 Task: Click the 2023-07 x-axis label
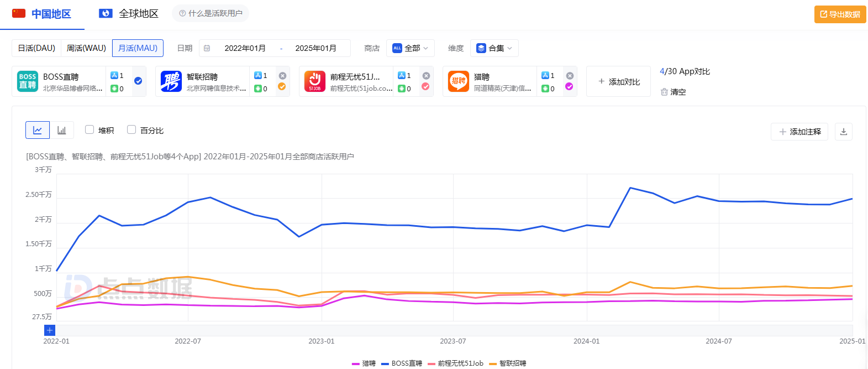click(x=453, y=341)
